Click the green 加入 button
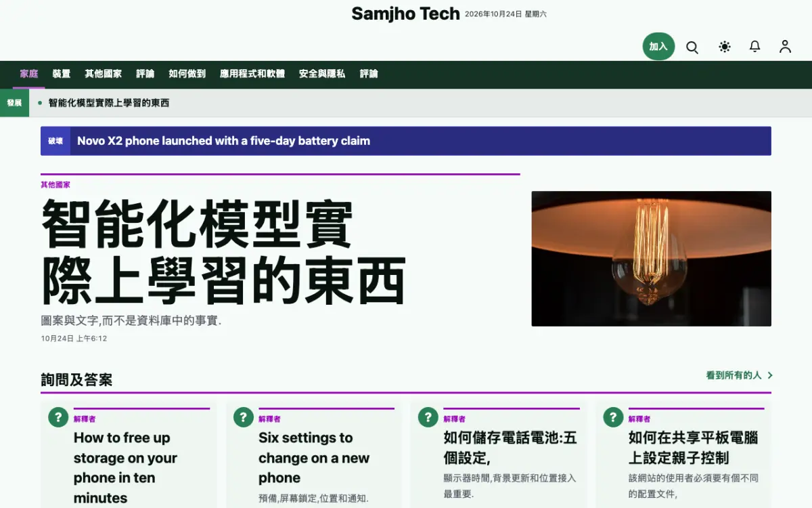 (x=658, y=47)
